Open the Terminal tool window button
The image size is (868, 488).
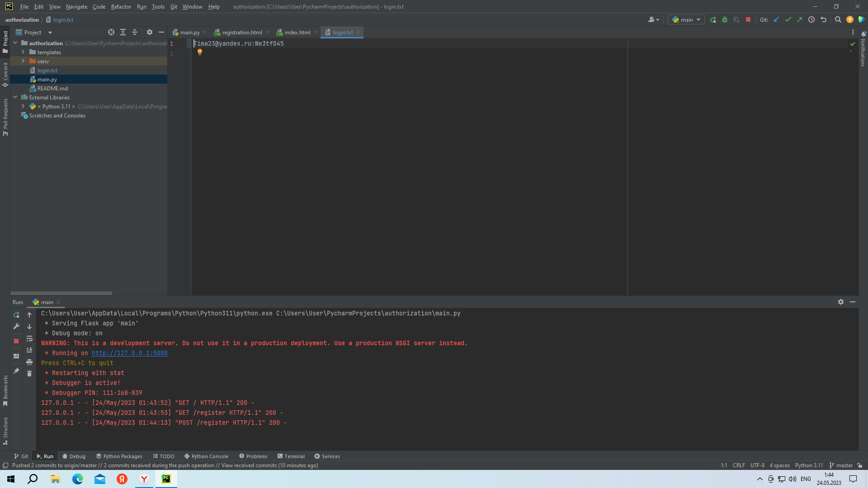pyautogui.click(x=291, y=456)
